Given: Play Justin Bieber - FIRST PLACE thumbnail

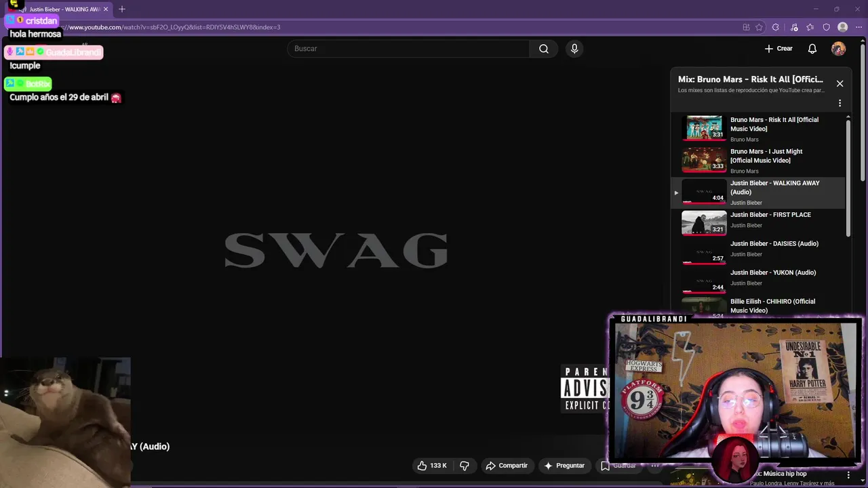Looking at the screenshot, I should click(x=704, y=222).
